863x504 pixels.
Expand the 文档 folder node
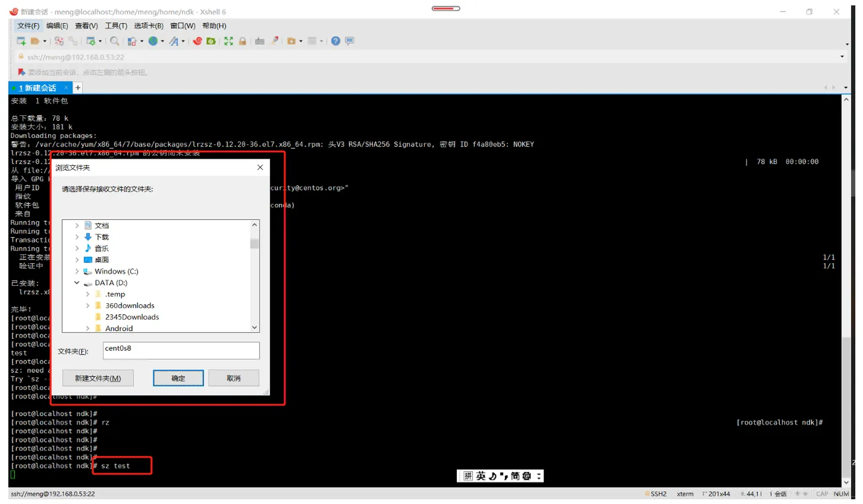(76, 226)
